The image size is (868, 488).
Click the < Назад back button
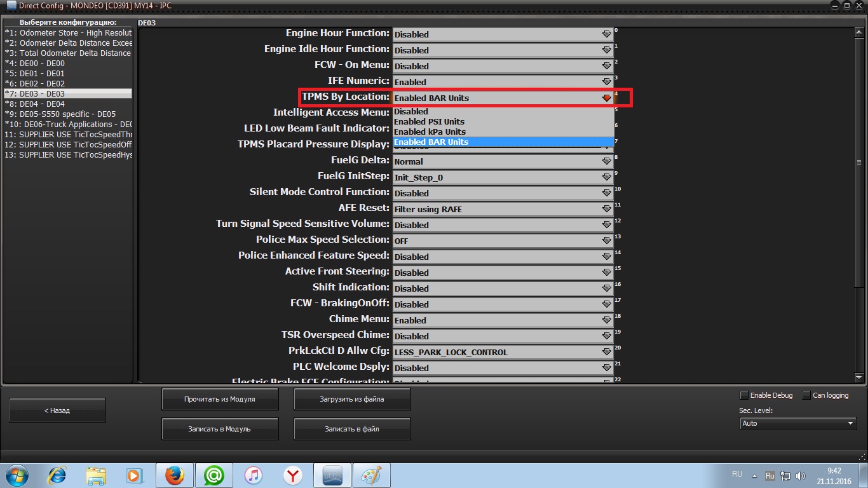tap(57, 410)
